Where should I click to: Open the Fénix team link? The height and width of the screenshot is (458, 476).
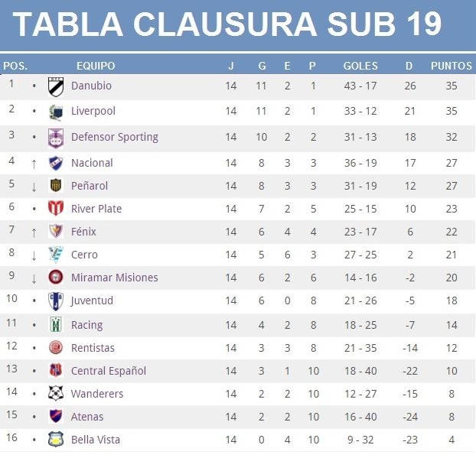pyautogui.click(x=83, y=232)
